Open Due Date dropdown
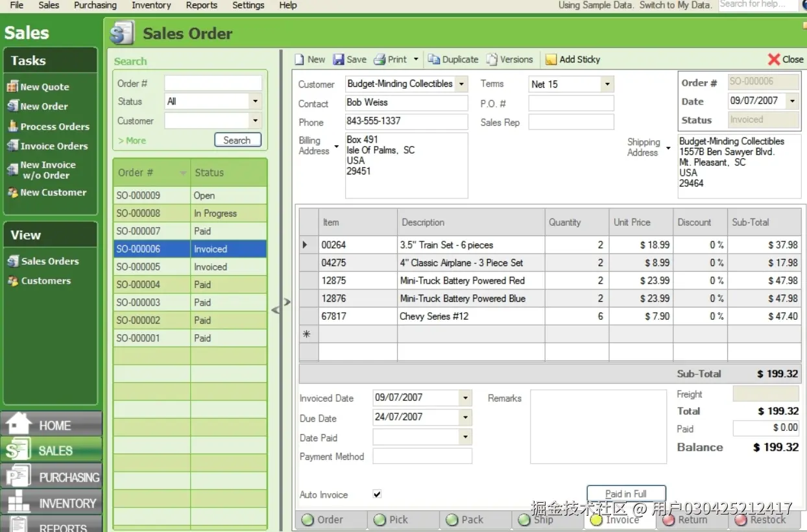 click(466, 417)
